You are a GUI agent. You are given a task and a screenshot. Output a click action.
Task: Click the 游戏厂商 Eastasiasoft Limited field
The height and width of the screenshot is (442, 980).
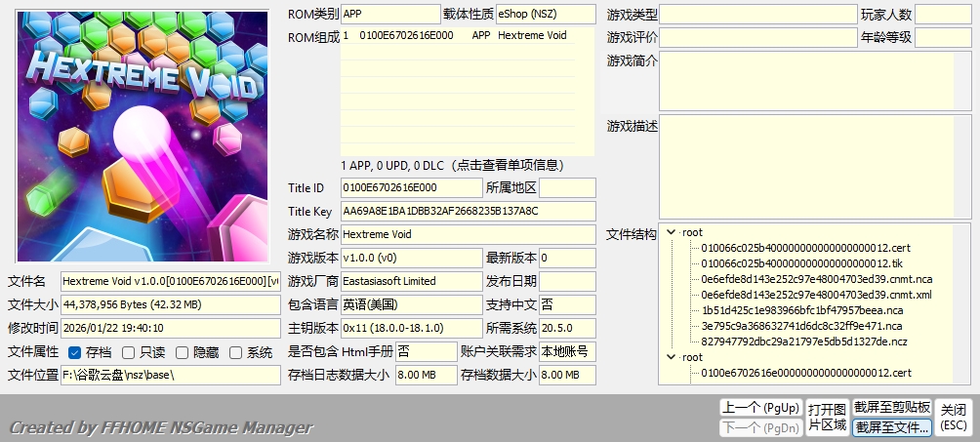coord(411,281)
